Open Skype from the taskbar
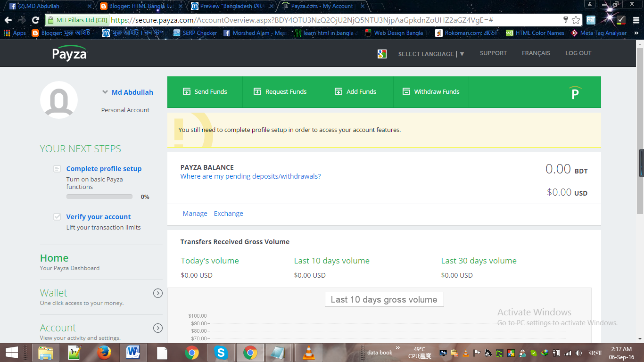This screenshot has height=362, width=644. (221, 353)
